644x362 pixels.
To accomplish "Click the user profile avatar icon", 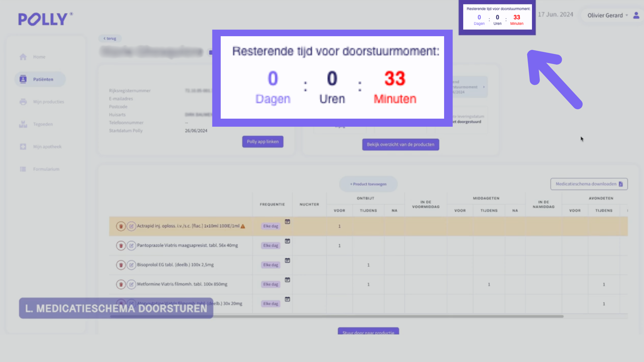I will click(x=636, y=15).
